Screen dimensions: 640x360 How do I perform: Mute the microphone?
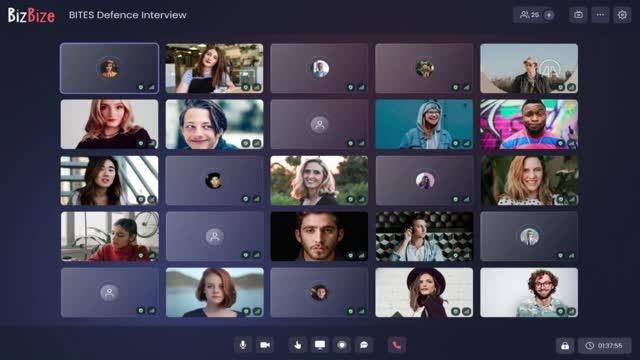243,345
